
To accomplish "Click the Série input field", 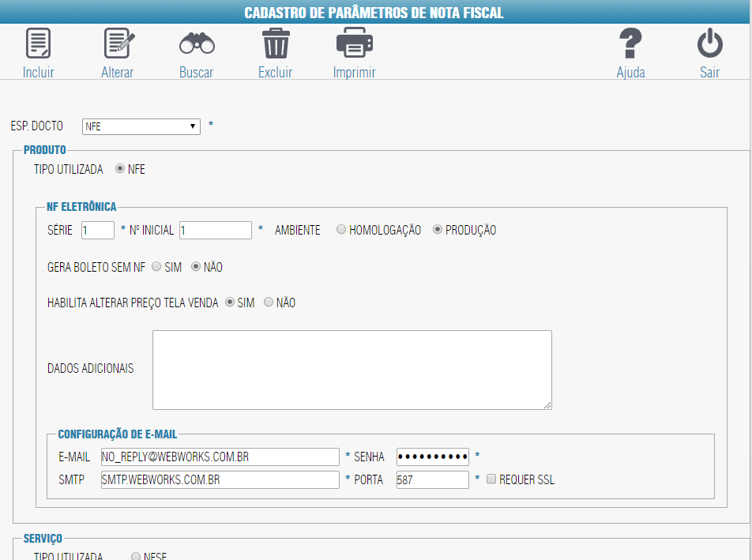I will point(98,230).
